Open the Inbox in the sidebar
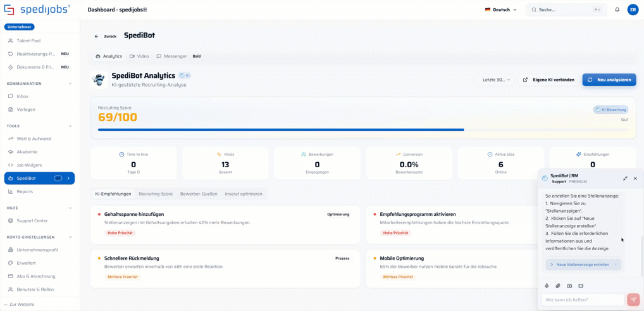The image size is (644, 311). pos(39,96)
